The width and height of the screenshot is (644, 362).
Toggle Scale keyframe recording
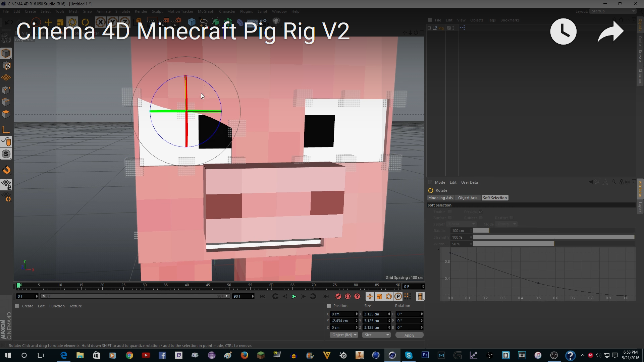click(x=379, y=296)
